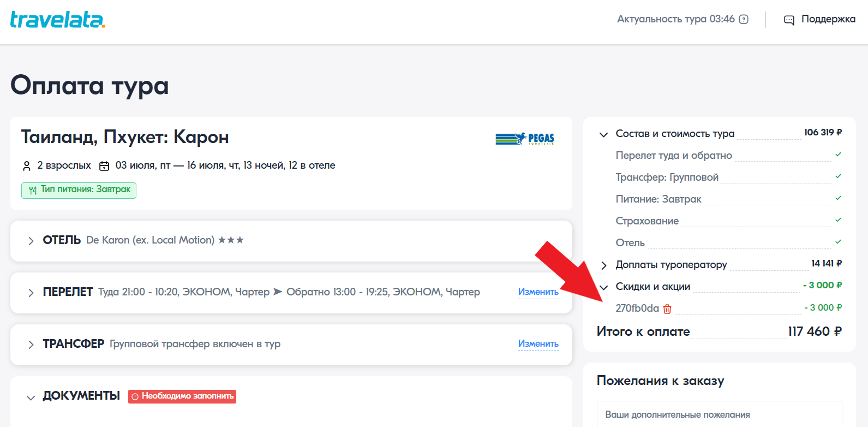Collapse Скидки и акции chevron
The image size is (868, 427).
tap(603, 287)
